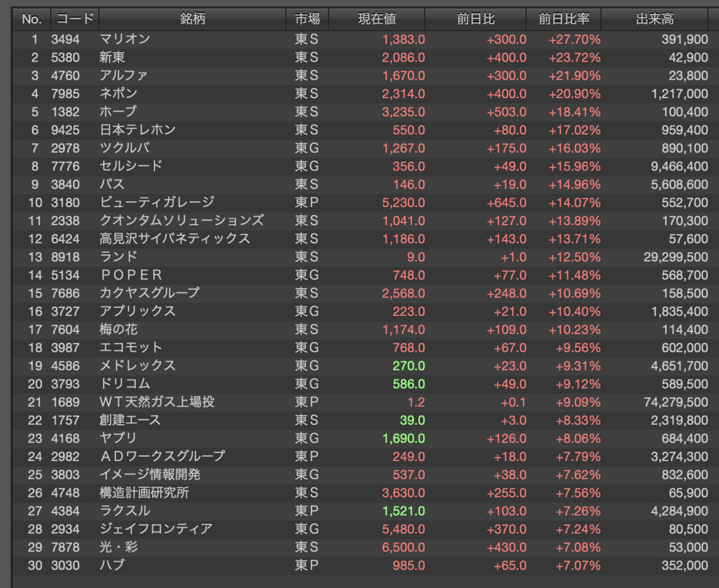Click the ランド stock name
Screen dimensions: 719x588
click(x=118, y=256)
